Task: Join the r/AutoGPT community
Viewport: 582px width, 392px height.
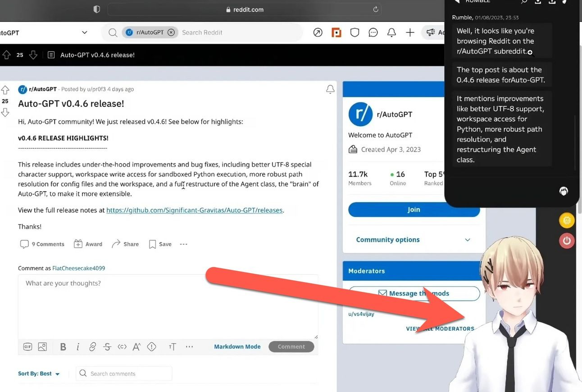Action: click(414, 210)
